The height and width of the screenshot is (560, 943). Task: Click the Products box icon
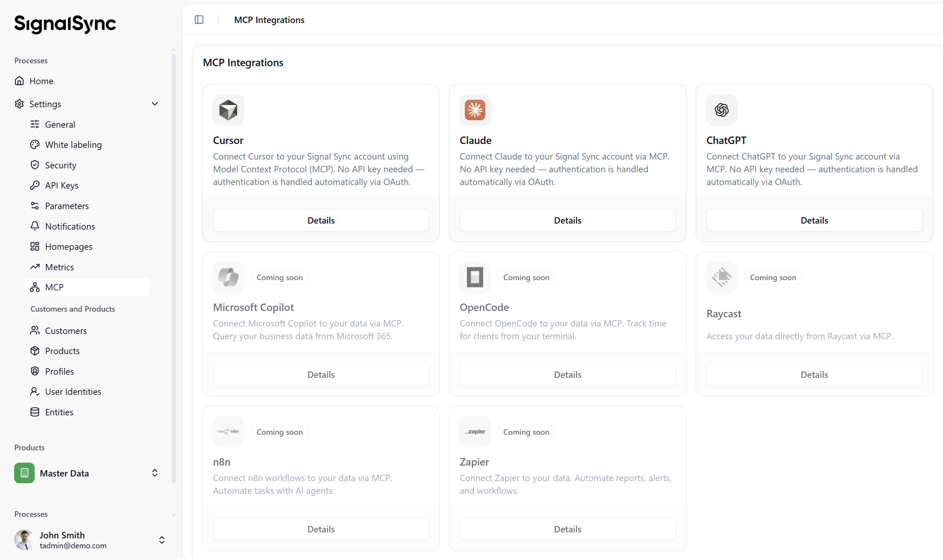coord(35,351)
